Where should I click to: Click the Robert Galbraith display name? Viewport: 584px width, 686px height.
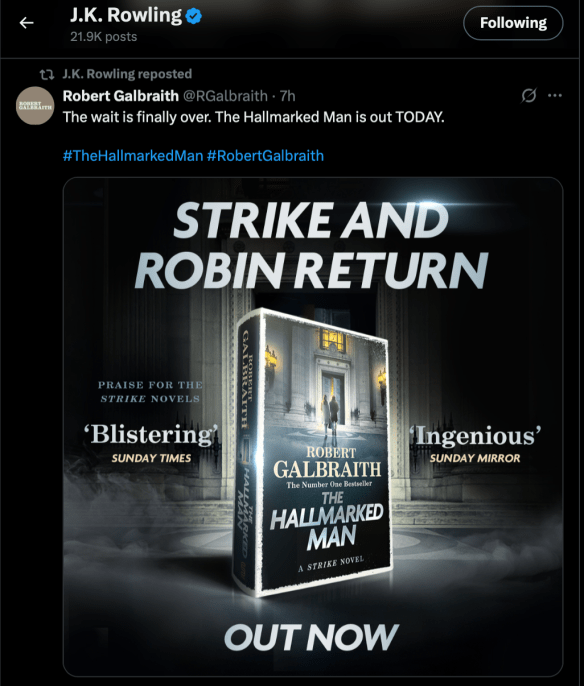click(x=121, y=96)
